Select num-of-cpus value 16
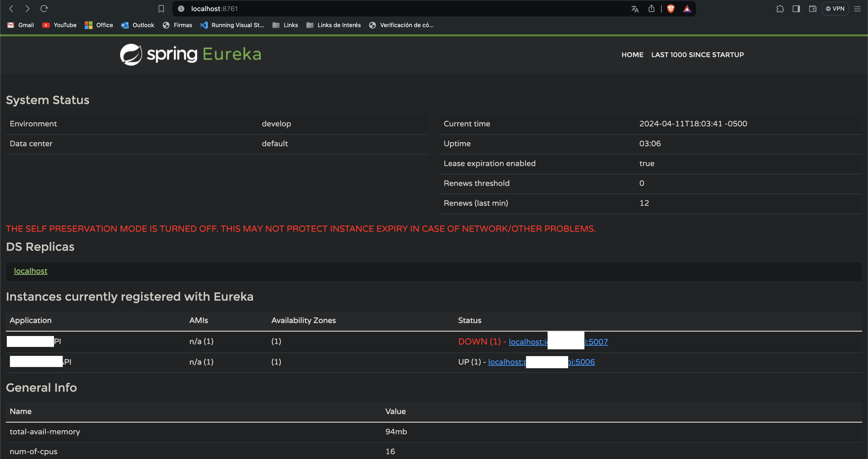Screen dimensions: 868x459 click(x=390, y=451)
